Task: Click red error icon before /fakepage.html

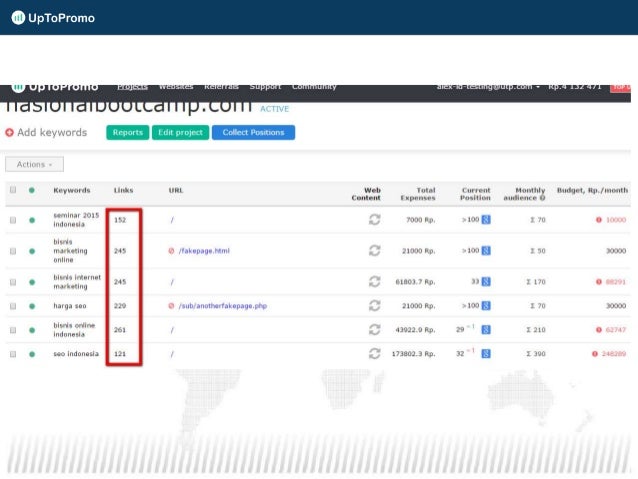Action: pos(171,251)
